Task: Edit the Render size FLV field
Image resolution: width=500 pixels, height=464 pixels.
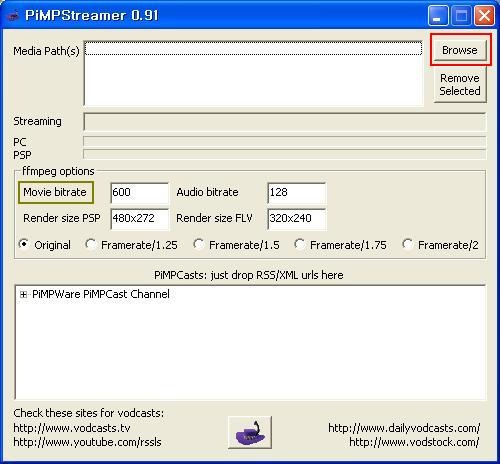Action: click(297, 219)
